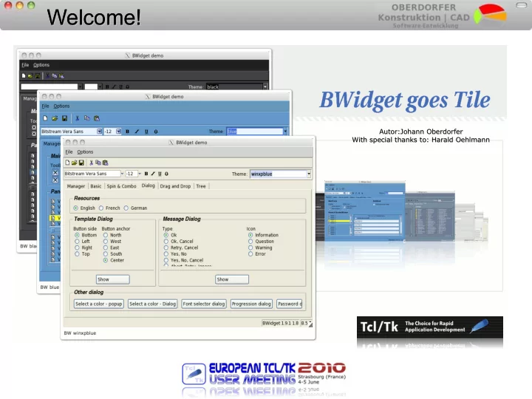This screenshot has width=532, height=399.
Task: Open font size dropdown in blue window
Action: [x=118, y=132]
